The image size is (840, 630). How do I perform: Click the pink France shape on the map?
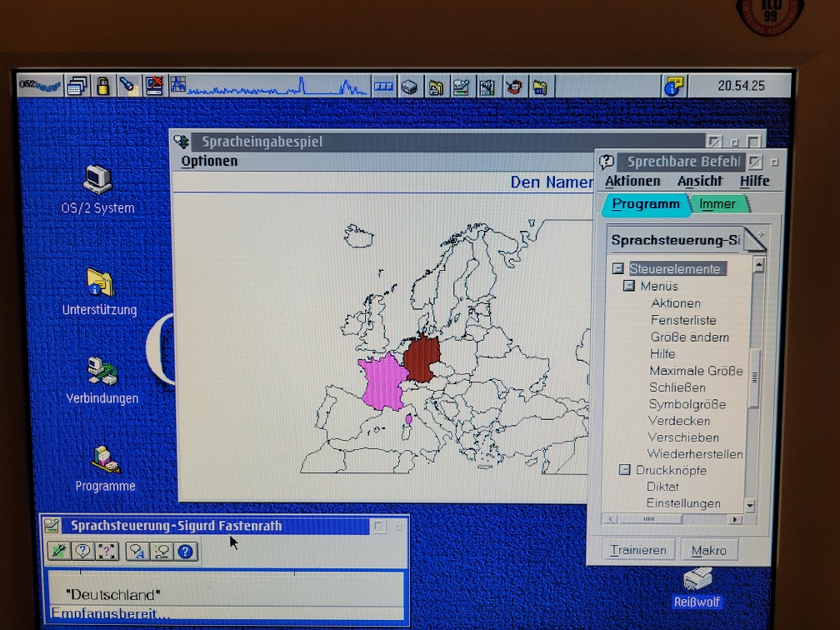click(383, 382)
